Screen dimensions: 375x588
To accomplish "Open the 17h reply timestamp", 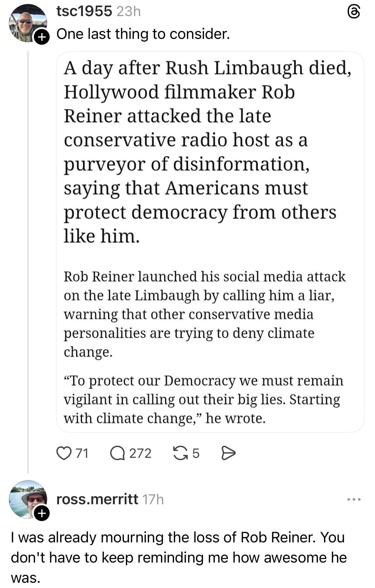I will (x=153, y=500).
